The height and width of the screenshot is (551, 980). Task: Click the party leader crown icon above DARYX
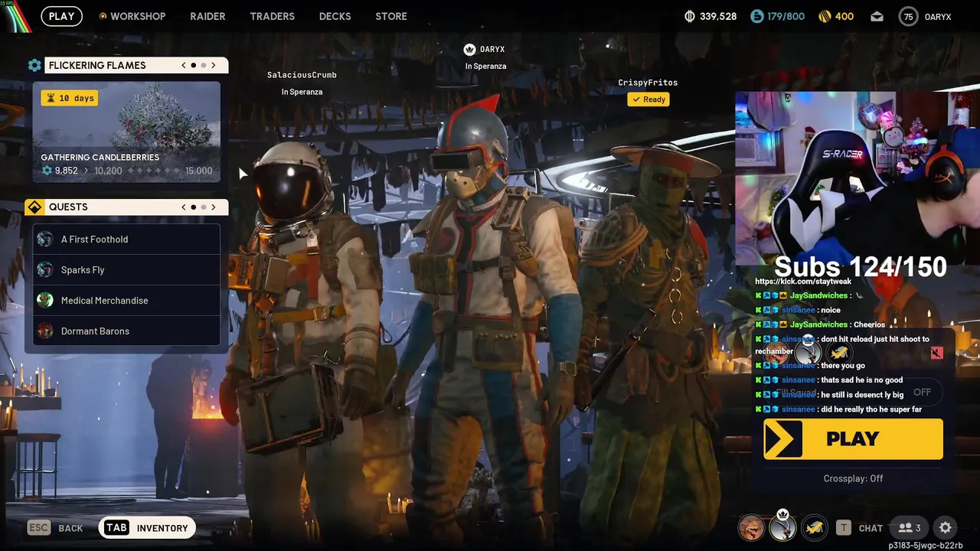click(470, 50)
